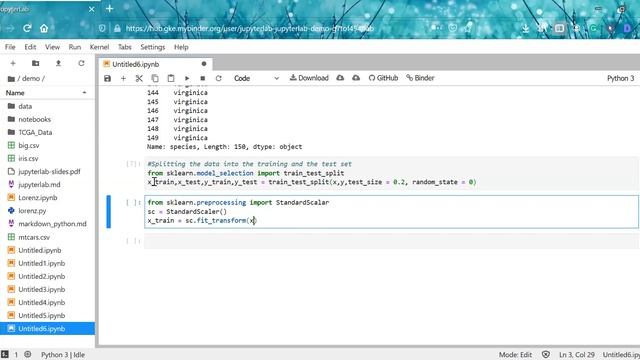Open the View menu
This screenshot has height=360, width=640.
52,47
